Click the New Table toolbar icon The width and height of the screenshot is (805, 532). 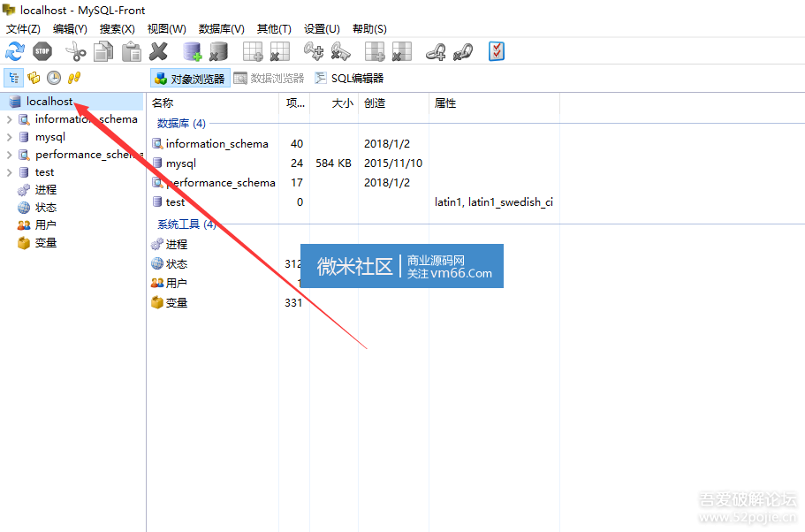[253, 51]
